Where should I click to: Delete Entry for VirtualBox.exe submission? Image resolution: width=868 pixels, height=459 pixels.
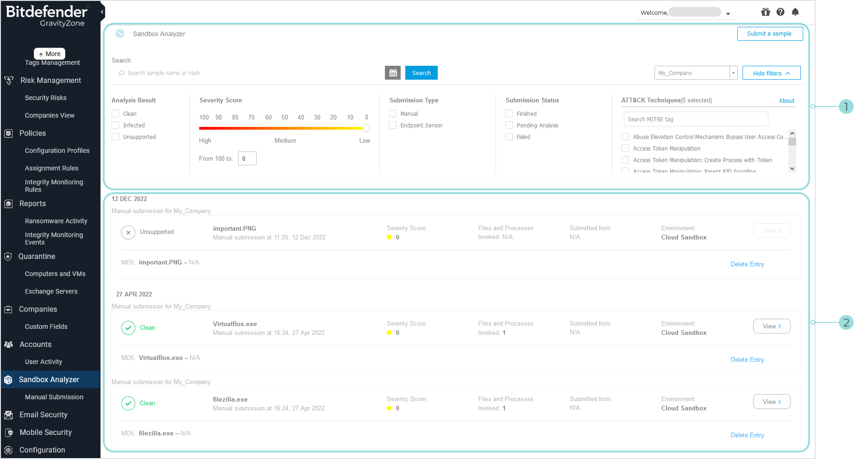click(747, 359)
